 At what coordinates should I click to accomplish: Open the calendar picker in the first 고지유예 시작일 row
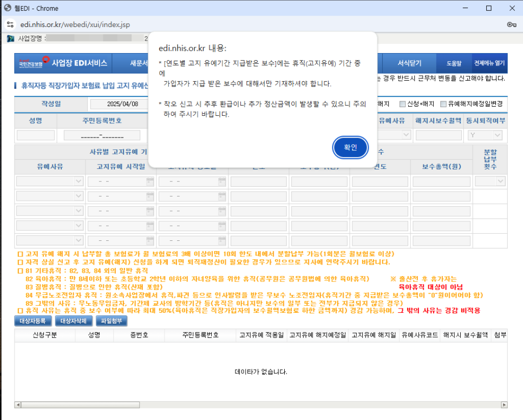pos(150,182)
